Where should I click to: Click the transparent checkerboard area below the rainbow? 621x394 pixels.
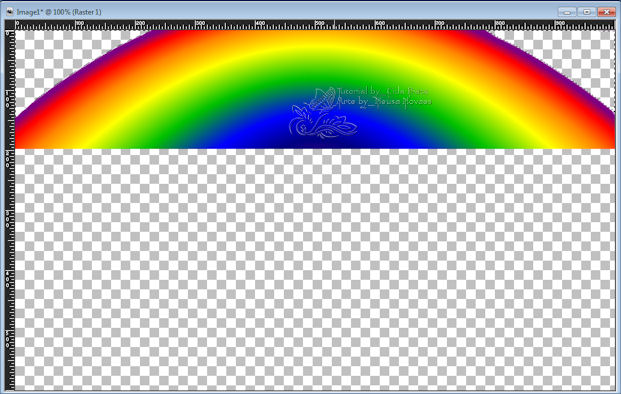(x=315, y=269)
